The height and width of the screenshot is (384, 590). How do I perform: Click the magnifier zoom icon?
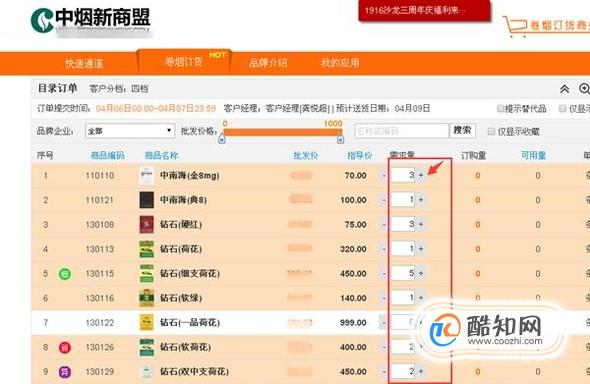584,89
